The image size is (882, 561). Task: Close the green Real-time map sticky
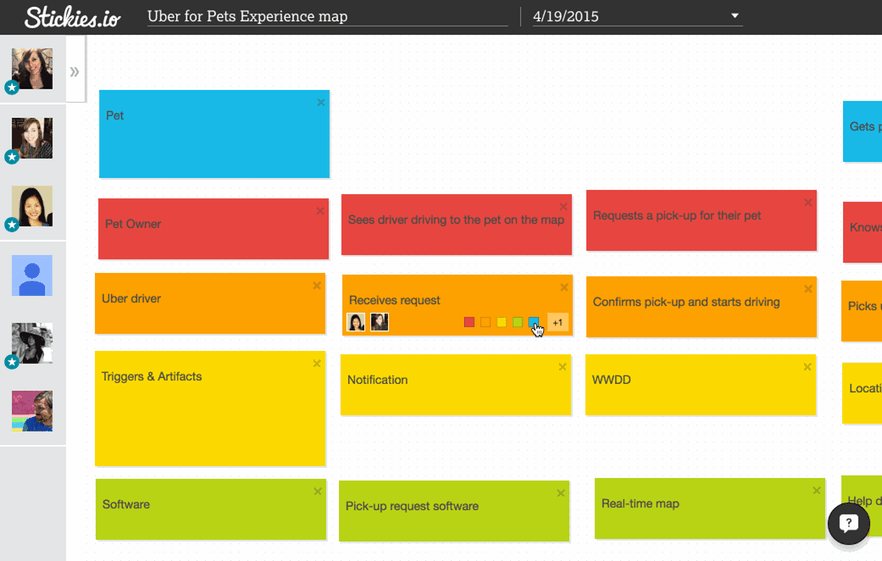817,491
